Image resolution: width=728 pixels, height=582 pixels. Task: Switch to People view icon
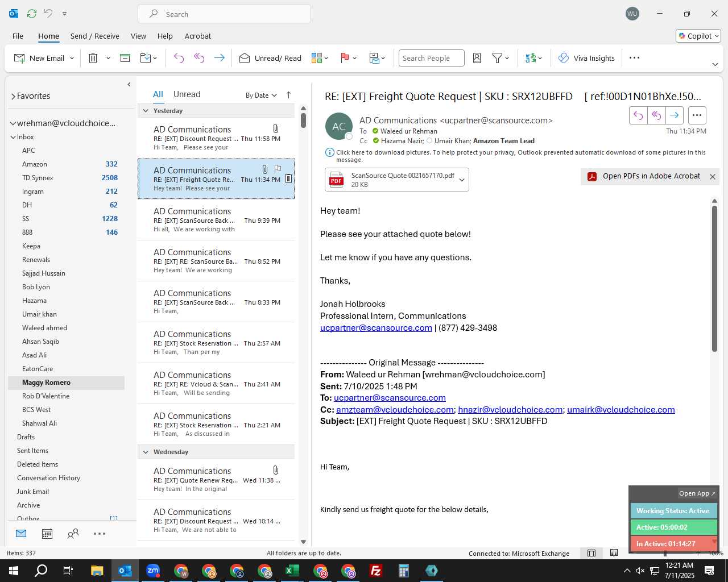[x=73, y=534]
